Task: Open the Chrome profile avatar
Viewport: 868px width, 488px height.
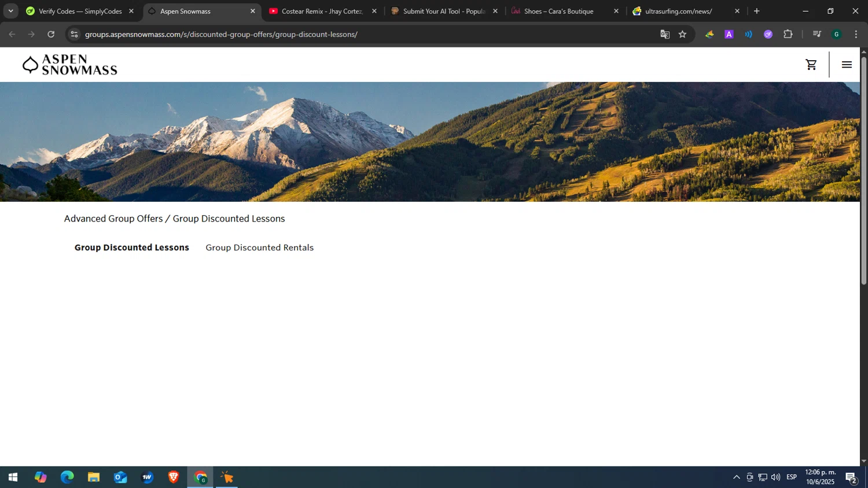Action: pyautogui.click(x=836, y=34)
